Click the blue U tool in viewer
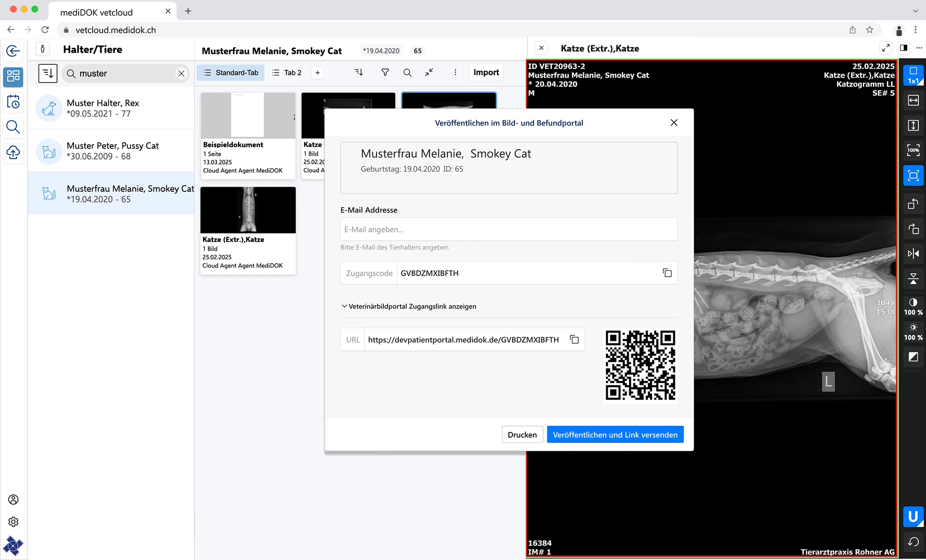 (x=913, y=517)
